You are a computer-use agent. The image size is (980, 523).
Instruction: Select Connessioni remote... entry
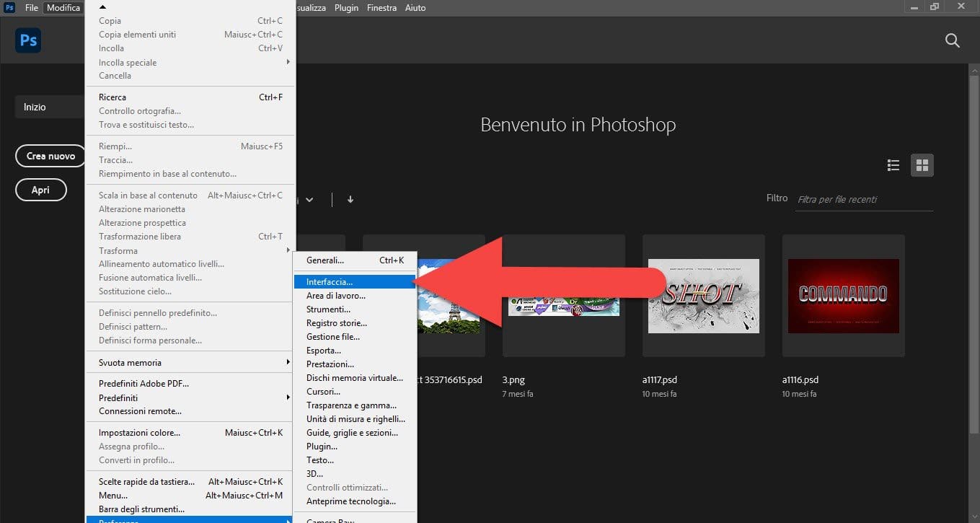tap(190, 411)
